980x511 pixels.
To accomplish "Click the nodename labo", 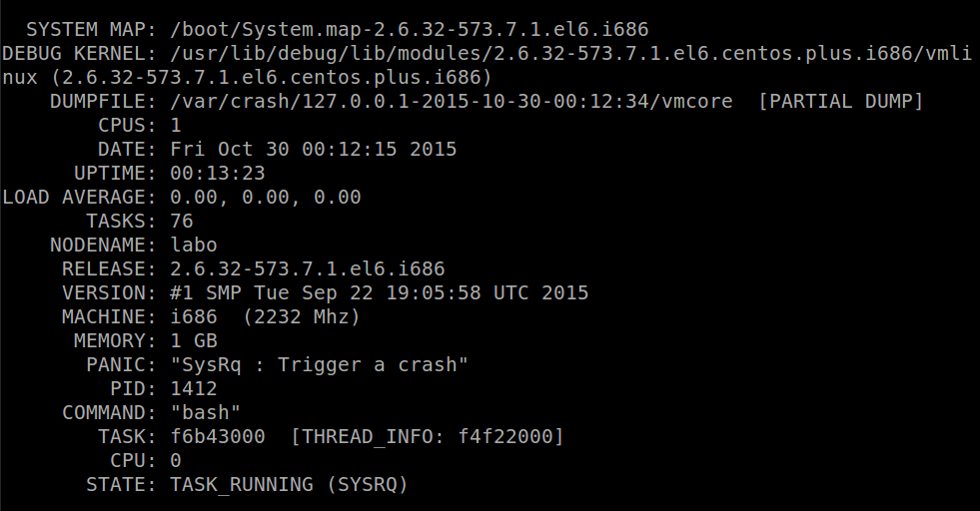I will [x=194, y=245].
